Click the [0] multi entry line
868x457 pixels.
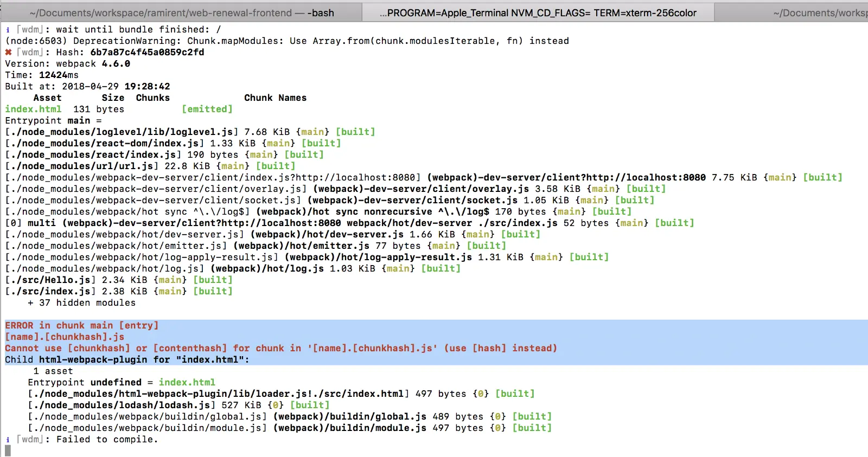click(349, 223)
